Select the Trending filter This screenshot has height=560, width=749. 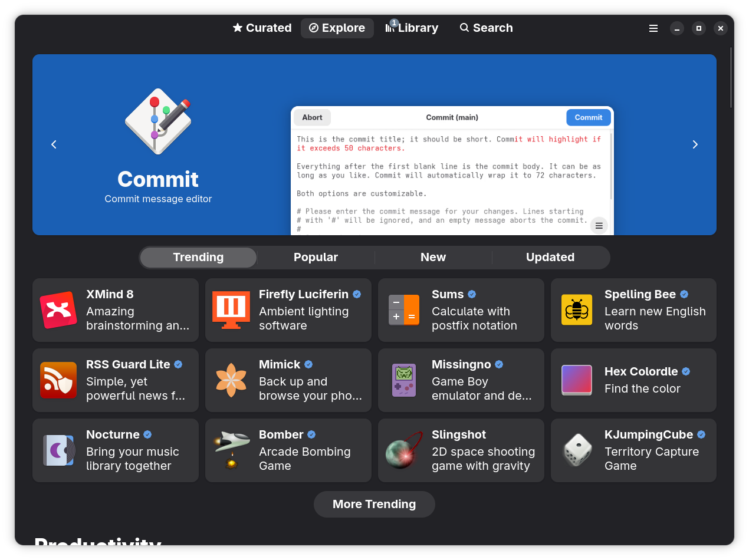[x=198, y=258]
